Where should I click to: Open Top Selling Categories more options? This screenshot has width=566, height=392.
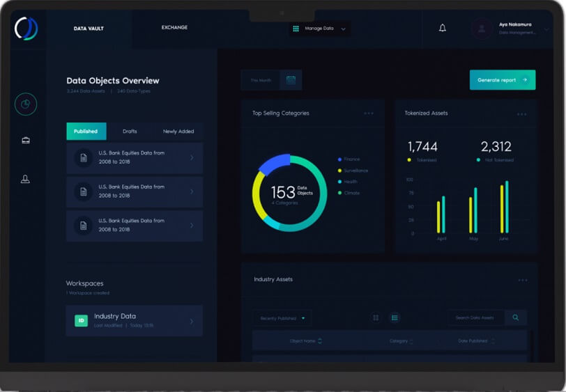coord(369,113)
